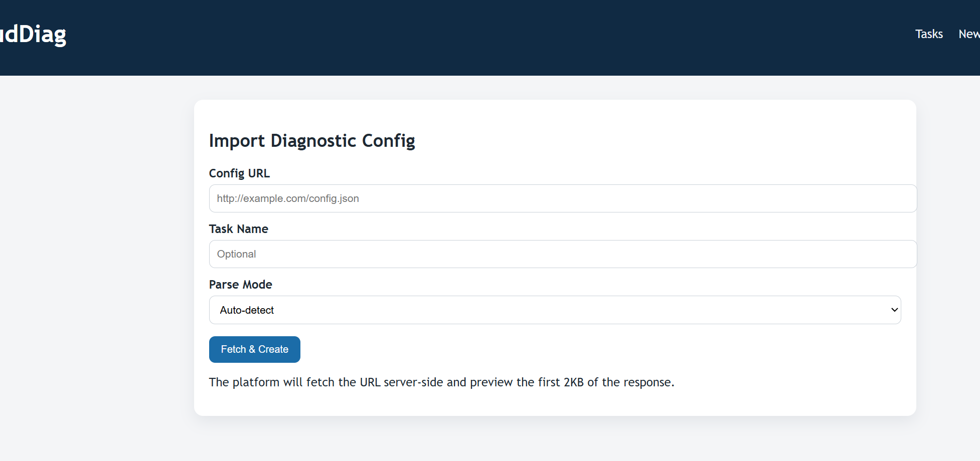Click gray page background below the card
This screenshot has width=980, height=461.
pyautogui.click(x=552, y=441)
